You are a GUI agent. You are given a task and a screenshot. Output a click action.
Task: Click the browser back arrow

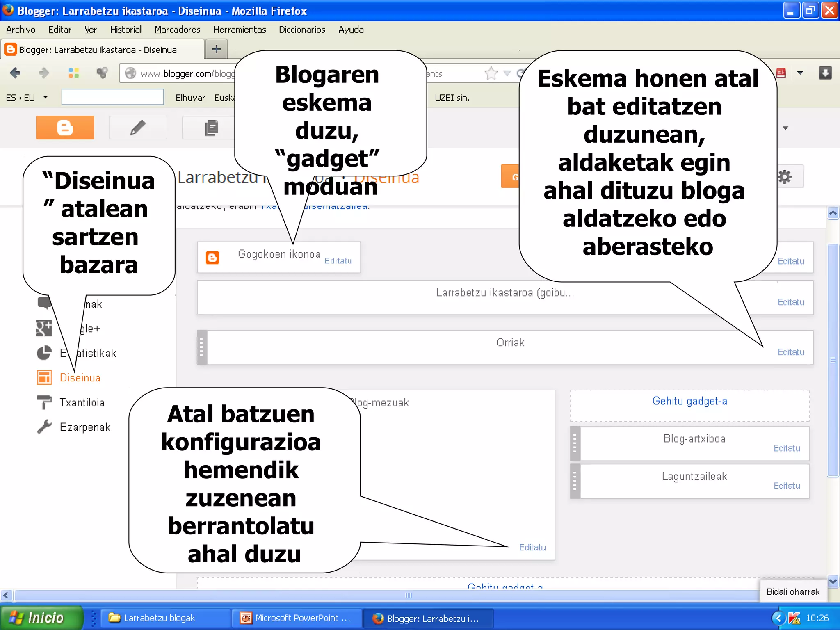point(15,73)
